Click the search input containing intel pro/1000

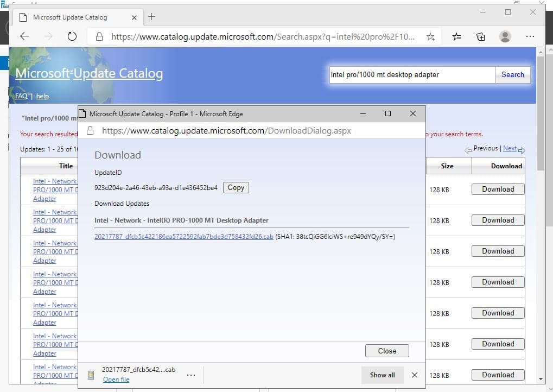(x=412, y=75)
